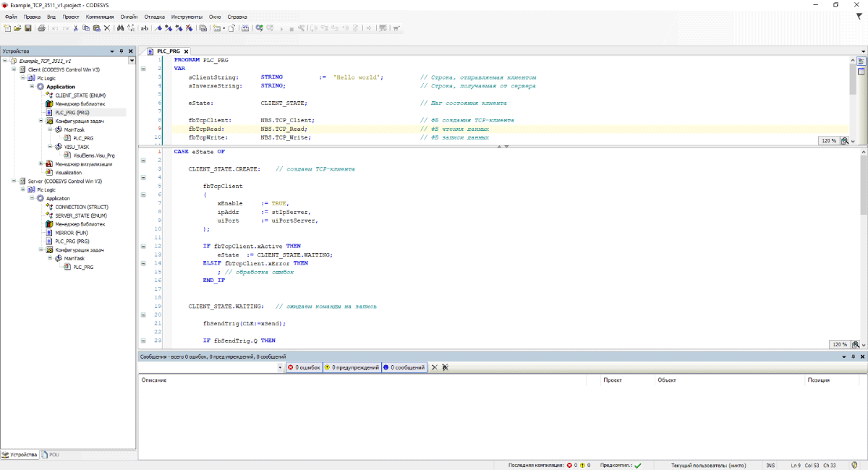Select MIRROR (FUN) in the tree
Image resolution: width=868 pixels, height=470 pixels.
tap(71, 233)
